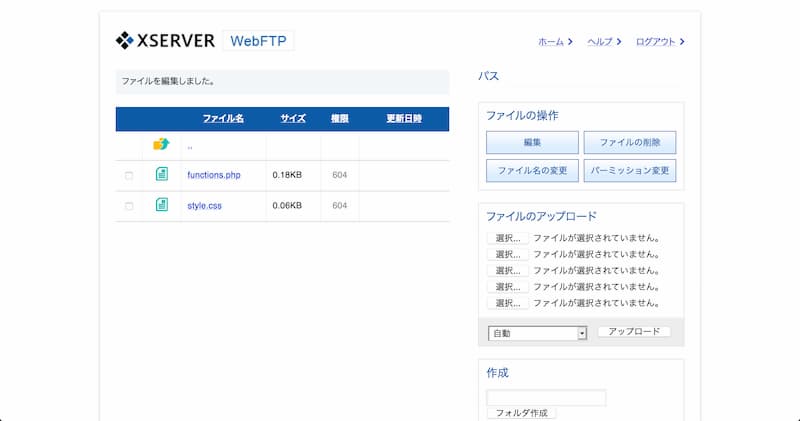Click the 604 permission of style.css
The image size is (800, 421).
pos(339,206)
